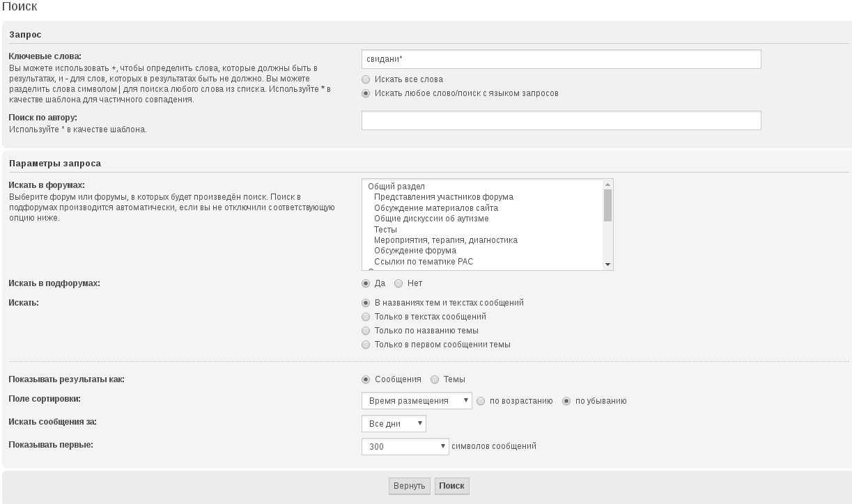Select 'Только по названию темы' option
The image size is (852, 504).
tap(366, 331)
